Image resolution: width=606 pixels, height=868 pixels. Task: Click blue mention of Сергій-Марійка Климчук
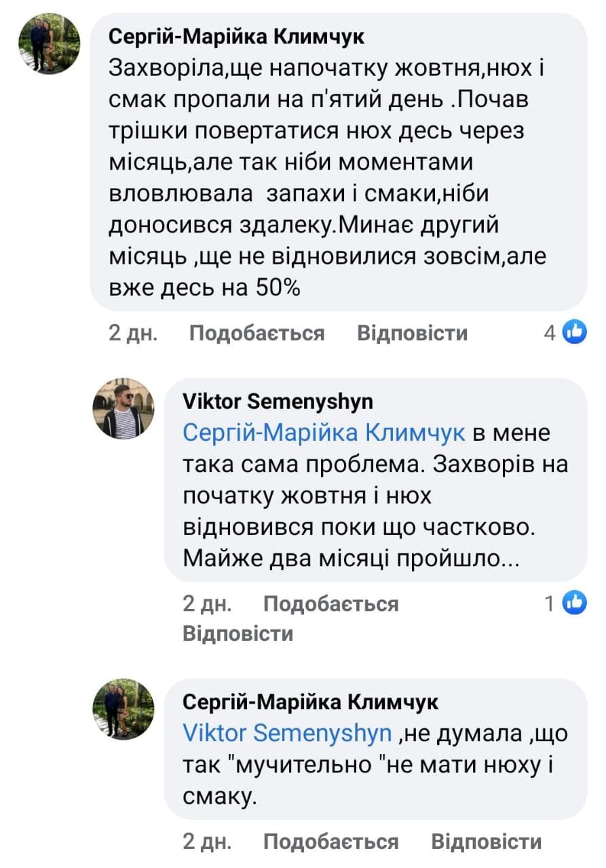tap(324, 433)
